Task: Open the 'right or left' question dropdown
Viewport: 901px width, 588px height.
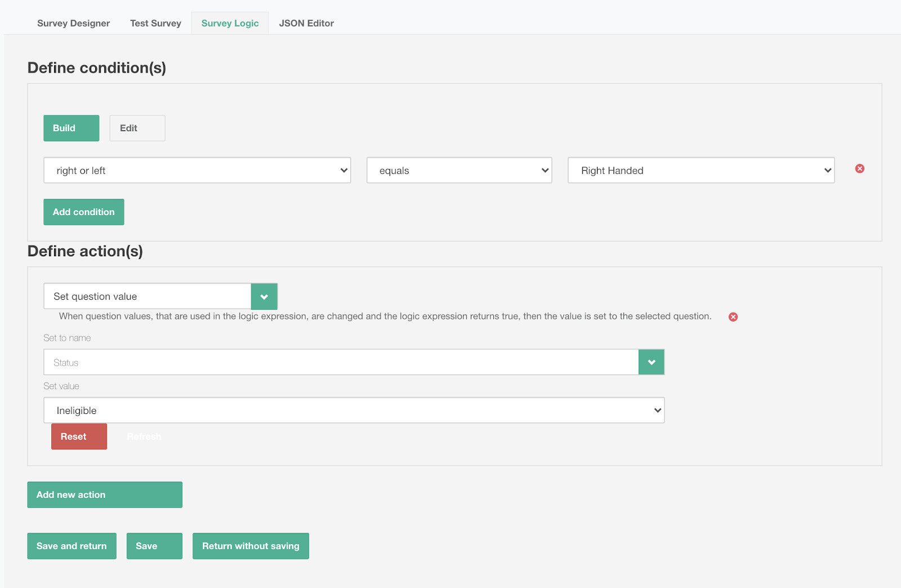Action: tap(197, 171)
